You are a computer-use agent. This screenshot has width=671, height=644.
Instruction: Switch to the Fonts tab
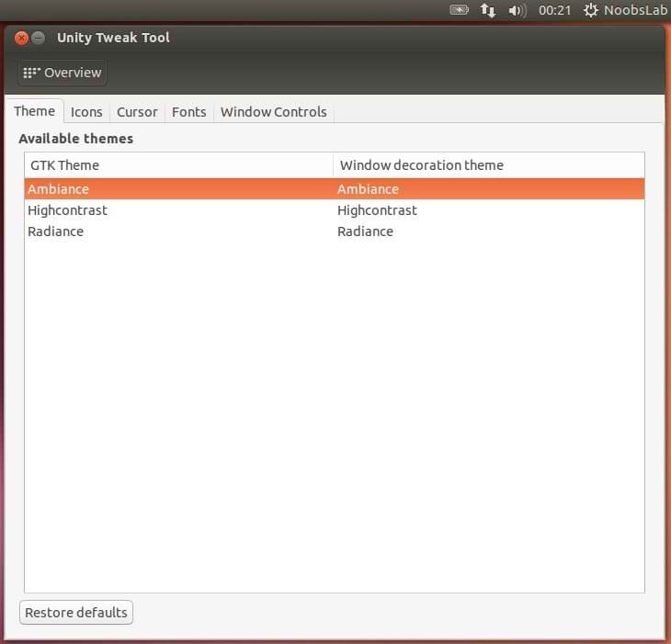point(188,112)
